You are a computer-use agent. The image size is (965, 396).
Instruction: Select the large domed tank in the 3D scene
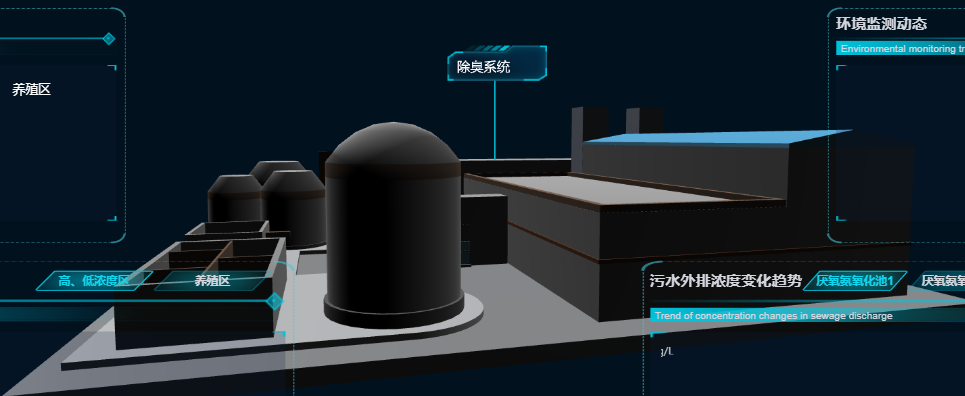coord(394,225)
